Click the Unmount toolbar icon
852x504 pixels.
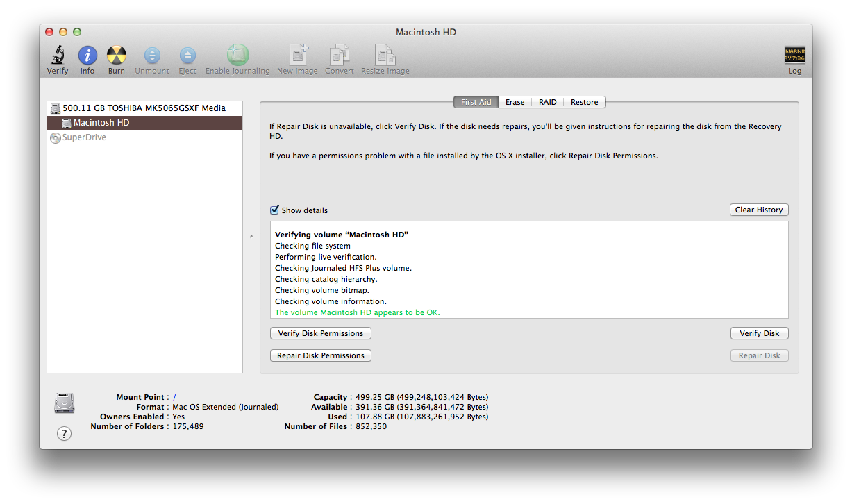152,56
